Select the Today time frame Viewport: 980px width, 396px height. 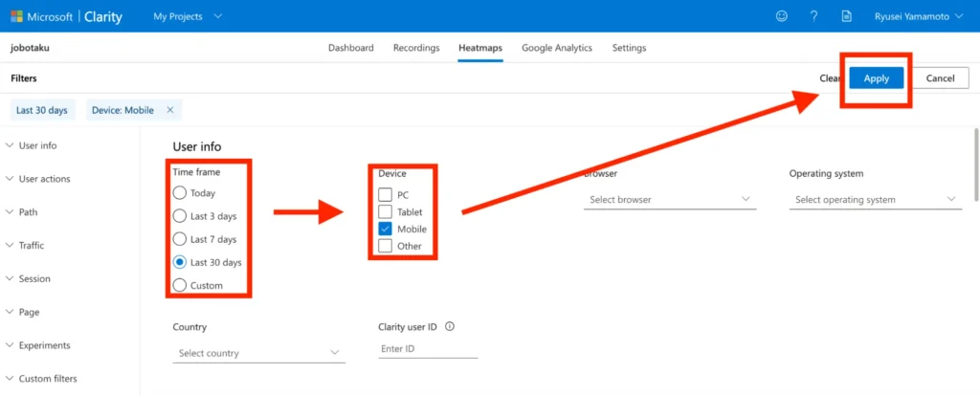(179, 193)
